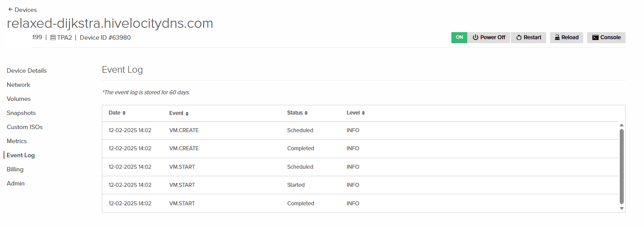Click the back arrow to Devices

tap(11, 10)
